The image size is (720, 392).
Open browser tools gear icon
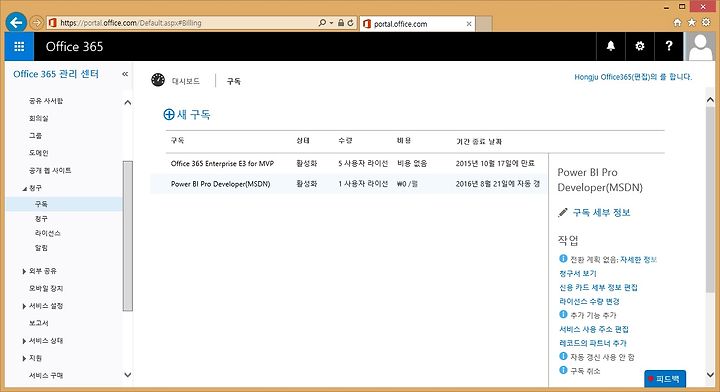point(706,22)
